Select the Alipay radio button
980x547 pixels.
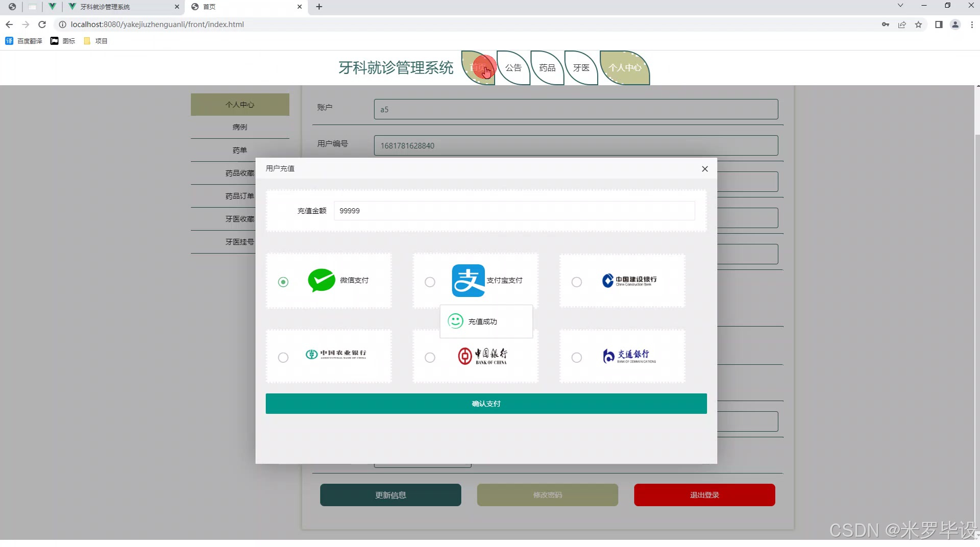coord(430,282)
